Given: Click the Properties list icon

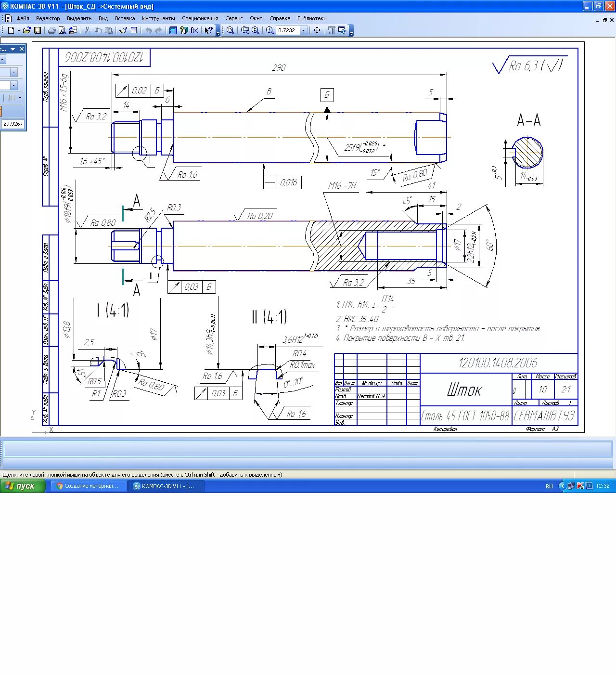Looking at the screenshot, I should (x=134, y=30).
